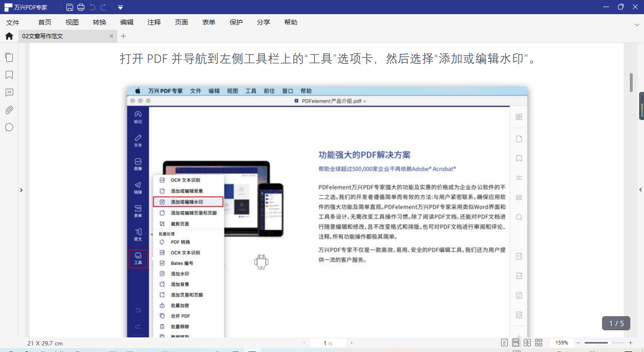Click the page number input field
Screen dimensions: 644x352
click(328, 343)
